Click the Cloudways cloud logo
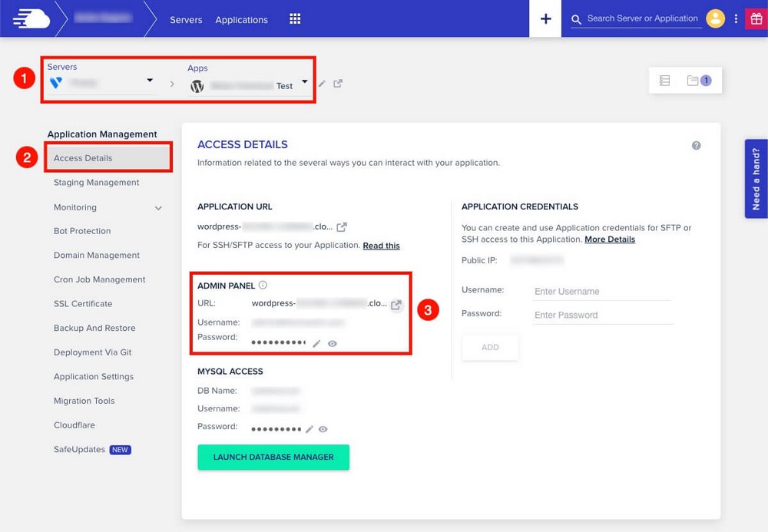The height and width of the screenshot is (532, 768). [x=31, y=18]
